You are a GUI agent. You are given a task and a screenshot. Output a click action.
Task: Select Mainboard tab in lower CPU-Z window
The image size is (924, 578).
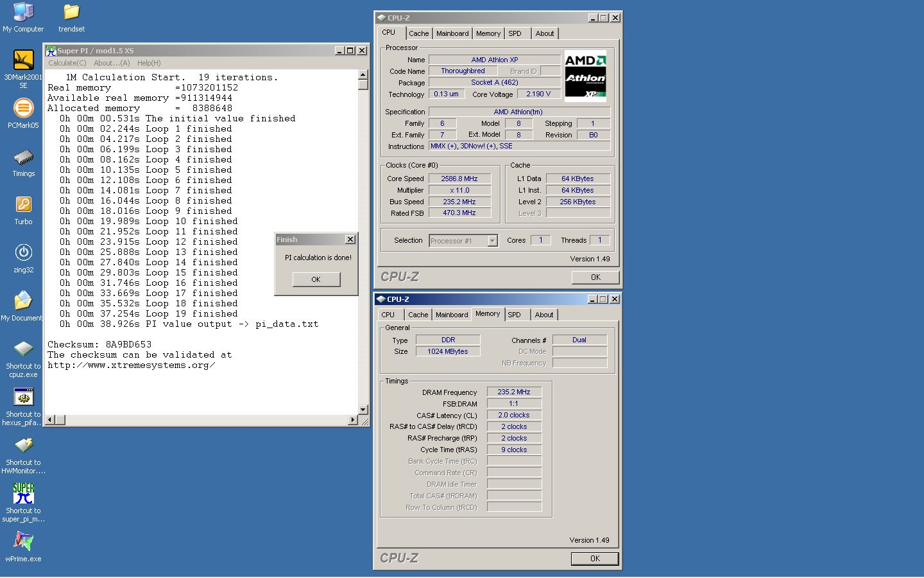452,315
